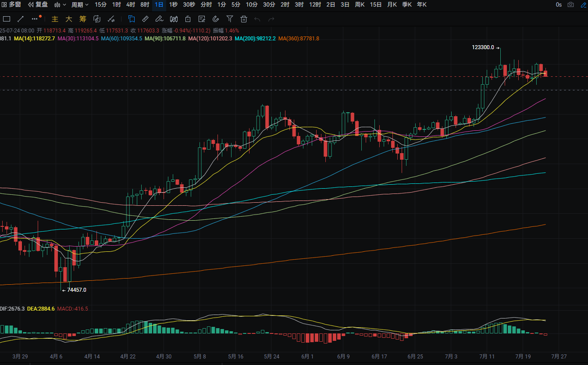
Task: Select the trend line drawing tool
Action: [20, 19]
